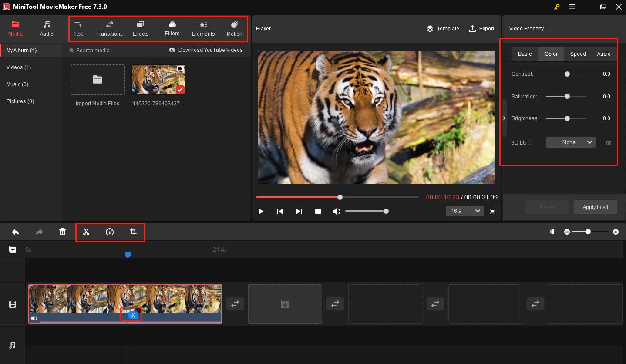Viewport: 626px width, 364px height.
Task: Play the video preview
Action: [261, 211]
